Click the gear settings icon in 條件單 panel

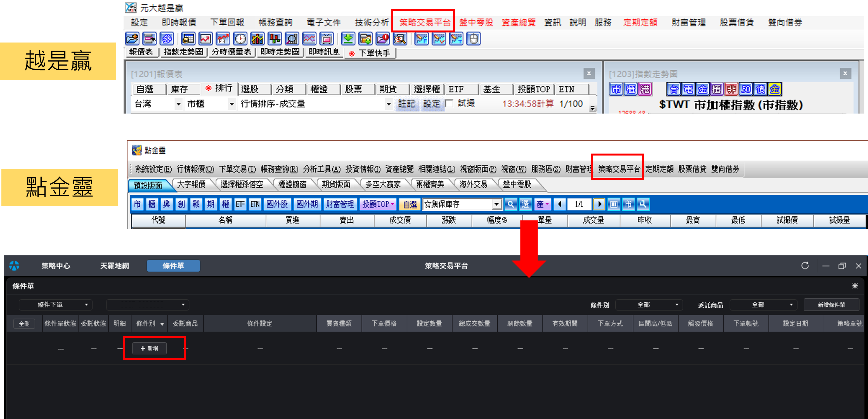[x=855, y=286]
